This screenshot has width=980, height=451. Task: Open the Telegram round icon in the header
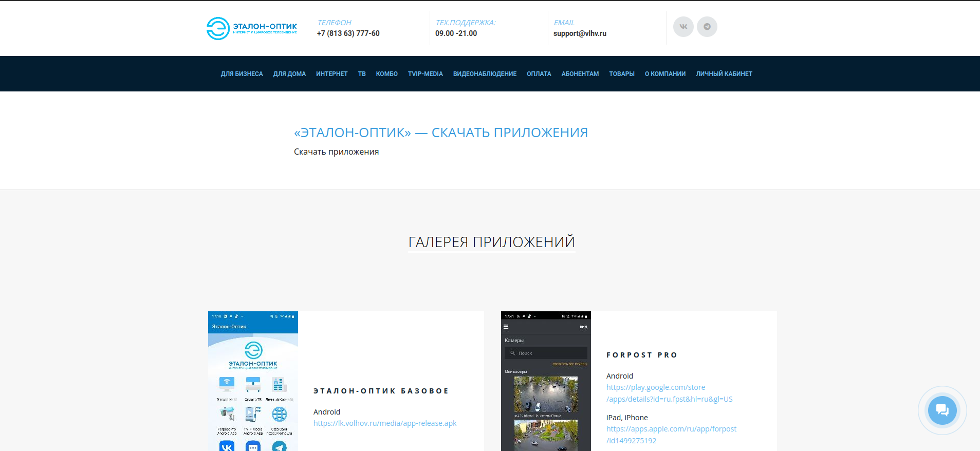tap(707, 27)
